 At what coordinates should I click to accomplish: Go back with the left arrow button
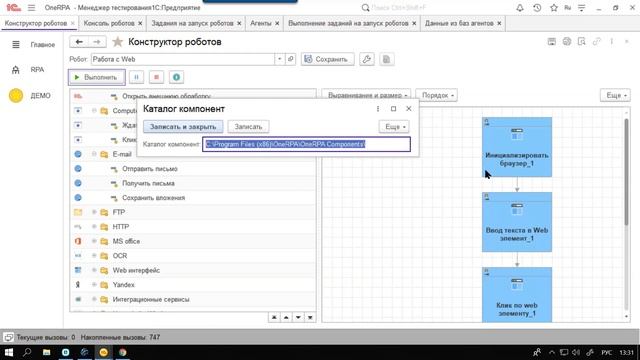click(79, 42)
